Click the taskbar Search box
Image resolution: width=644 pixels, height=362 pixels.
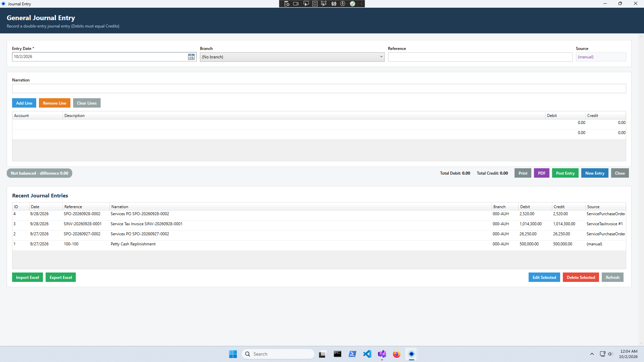pos(278,354)
